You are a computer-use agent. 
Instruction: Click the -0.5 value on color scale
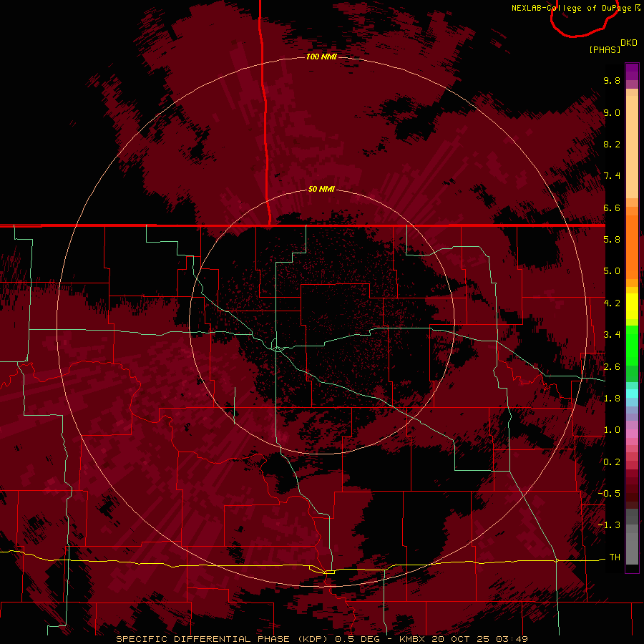[609, 494]
